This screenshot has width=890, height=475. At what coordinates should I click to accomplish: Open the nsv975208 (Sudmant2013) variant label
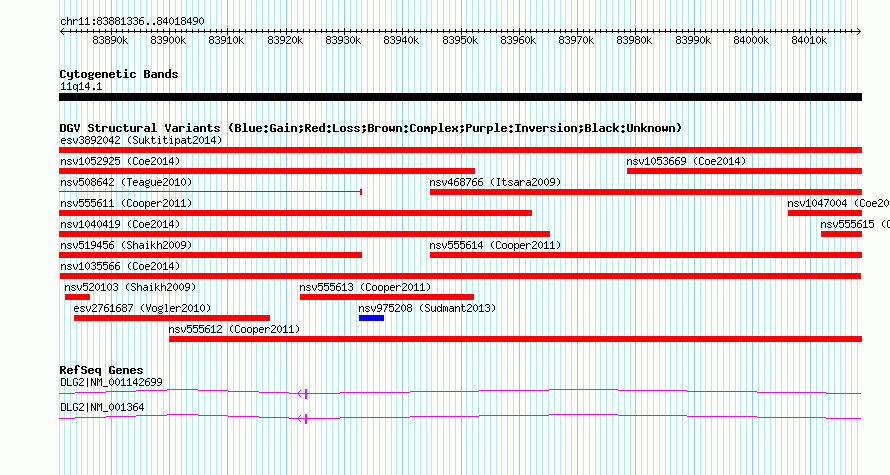[427, 308]
